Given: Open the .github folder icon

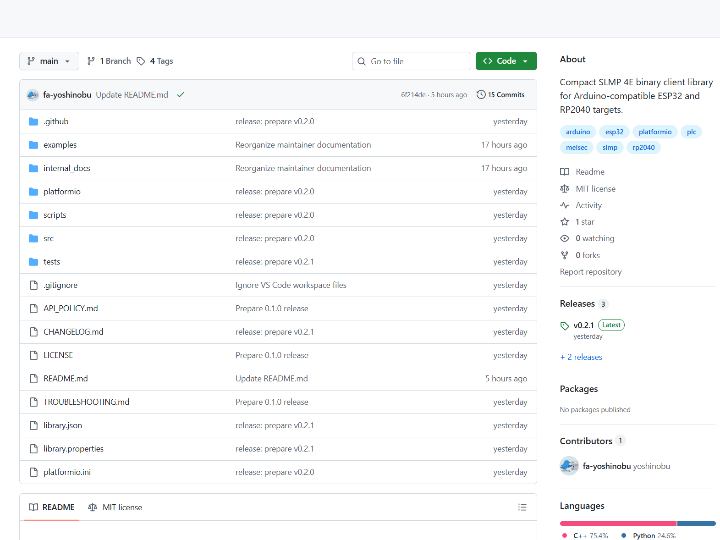Looking at the screenshot, I should (33, 121).
